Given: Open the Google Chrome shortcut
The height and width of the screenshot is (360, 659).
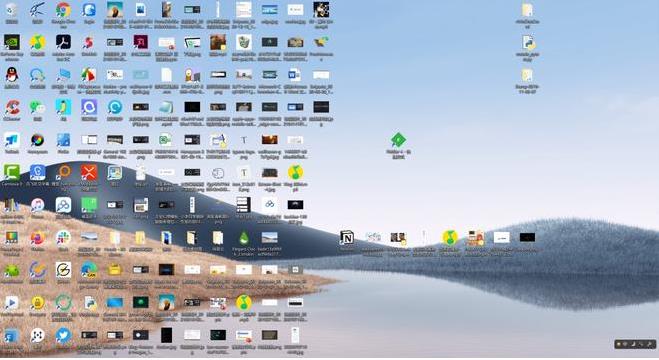Looking at the screenshot, I should (x=63, y=10).
